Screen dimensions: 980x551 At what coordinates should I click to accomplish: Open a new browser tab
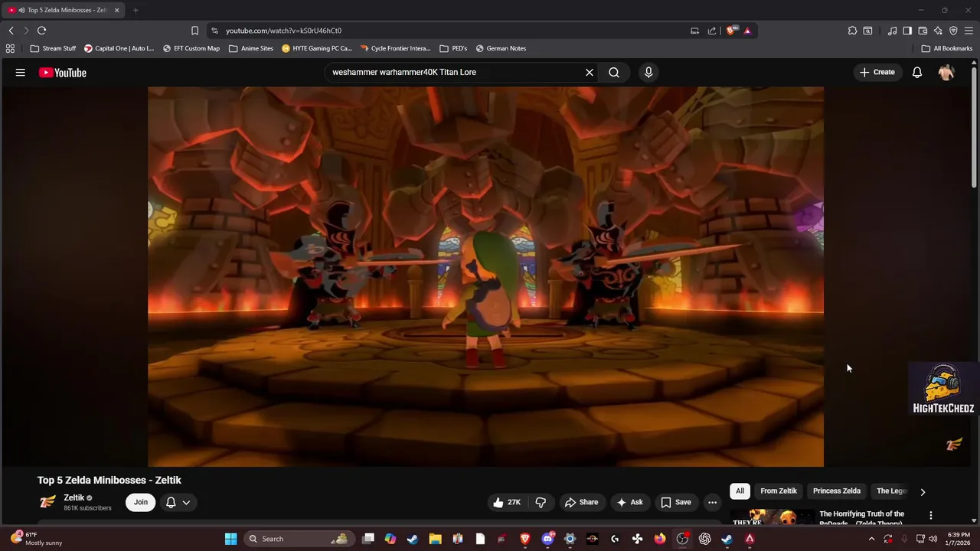click(x=136, y=10)
